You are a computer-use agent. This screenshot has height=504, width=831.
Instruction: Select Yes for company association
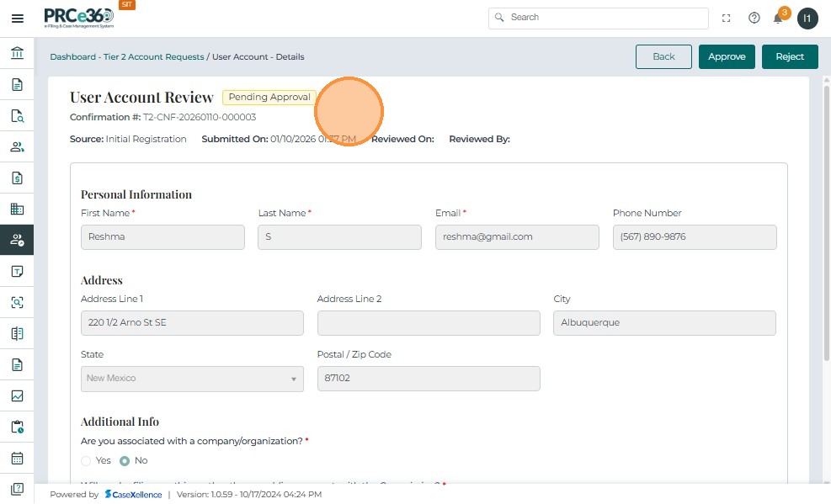pos(86,461)
